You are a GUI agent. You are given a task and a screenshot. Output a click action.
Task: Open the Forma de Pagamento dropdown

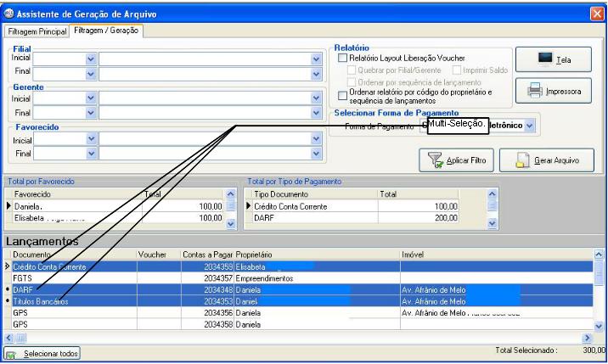point(530,126)
